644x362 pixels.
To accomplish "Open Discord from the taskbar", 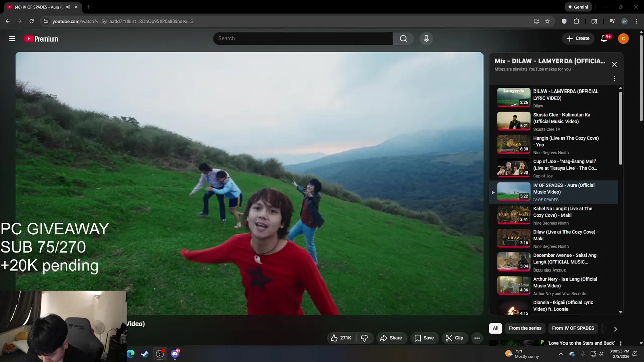I will (x=175, y=354).
